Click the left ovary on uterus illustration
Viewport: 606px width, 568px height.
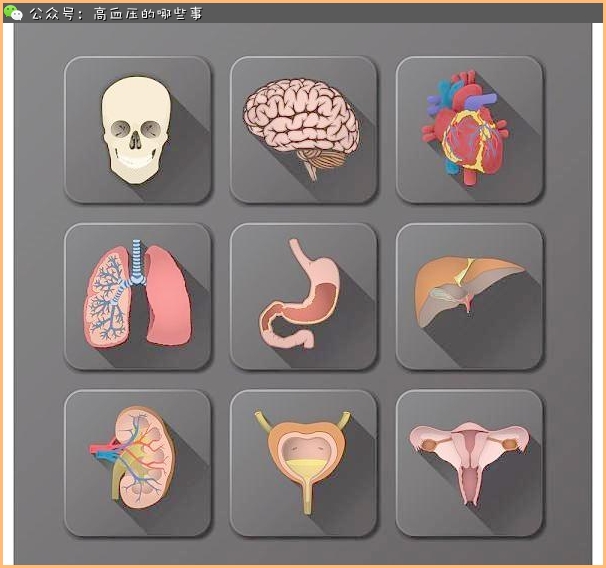click(430, 443)
